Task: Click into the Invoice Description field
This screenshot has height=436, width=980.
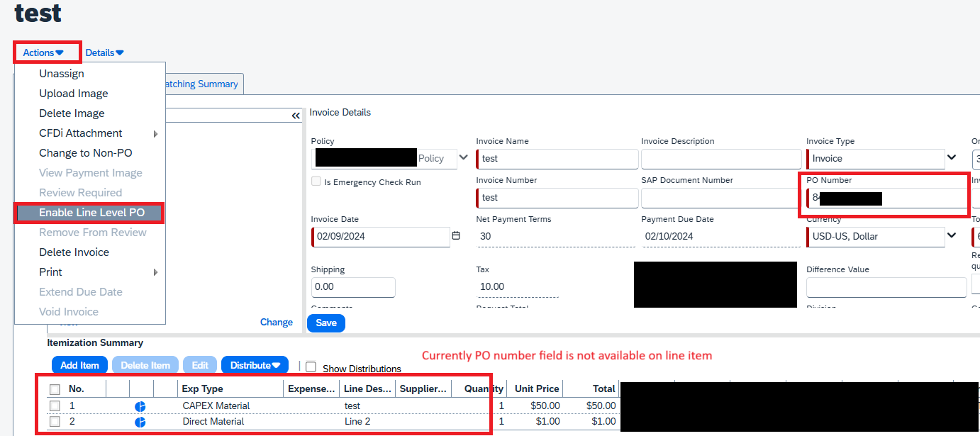Action: pyautogui.click(x=720, y=159)
